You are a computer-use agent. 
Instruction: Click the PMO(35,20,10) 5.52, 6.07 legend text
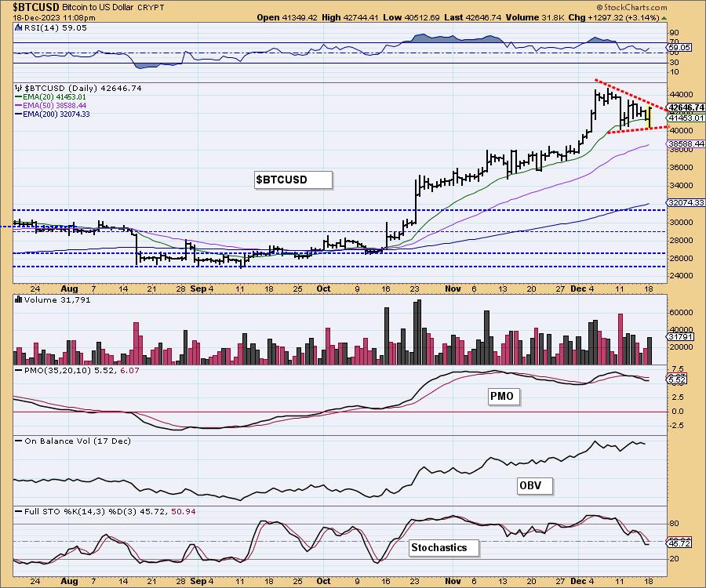pyautogui.click(x=82, y=370)
